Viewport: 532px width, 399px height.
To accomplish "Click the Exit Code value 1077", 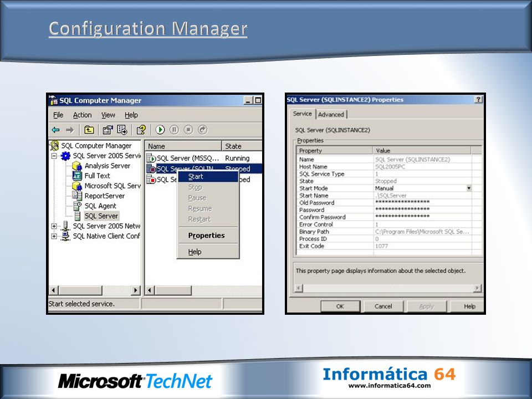I will coord(381,246).
